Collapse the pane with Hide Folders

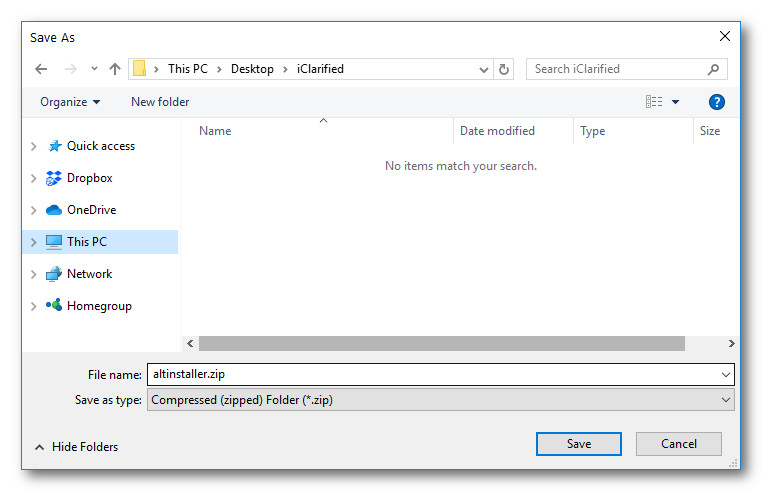tap(76, 447)
